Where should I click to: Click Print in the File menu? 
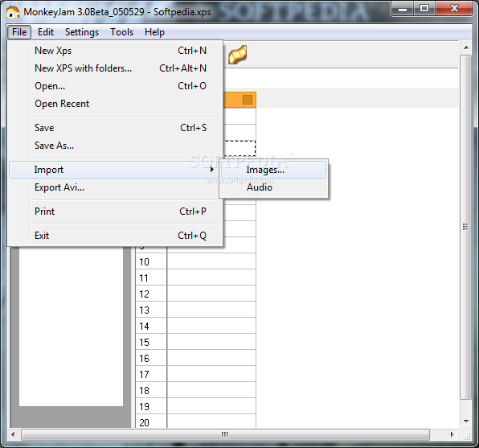(116, 212)
